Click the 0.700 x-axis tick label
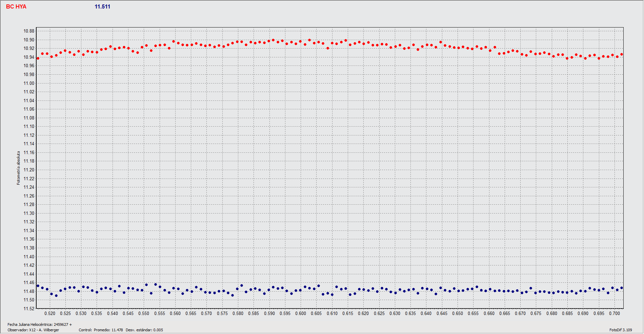This screenshot has height=334, width=644. tap(614, 314)
